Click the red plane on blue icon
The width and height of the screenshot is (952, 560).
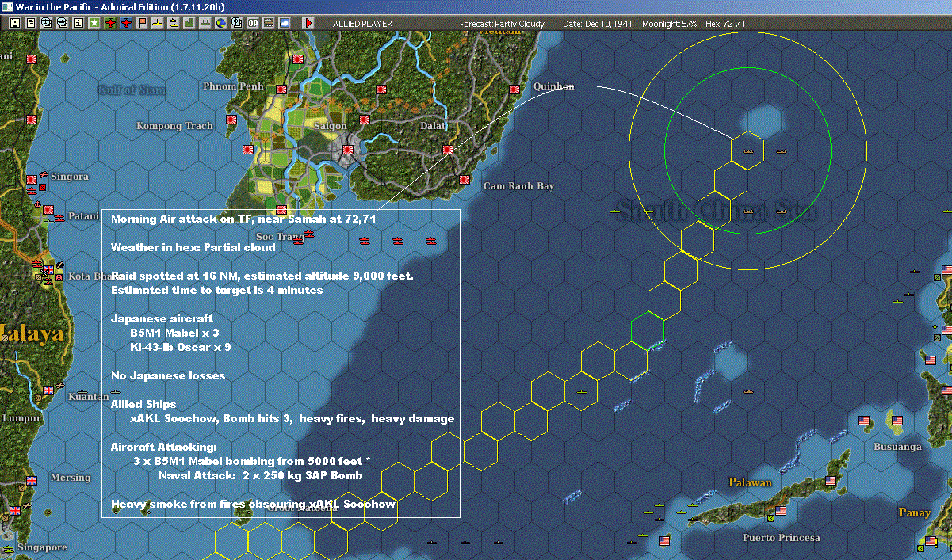tap(126, 23)
